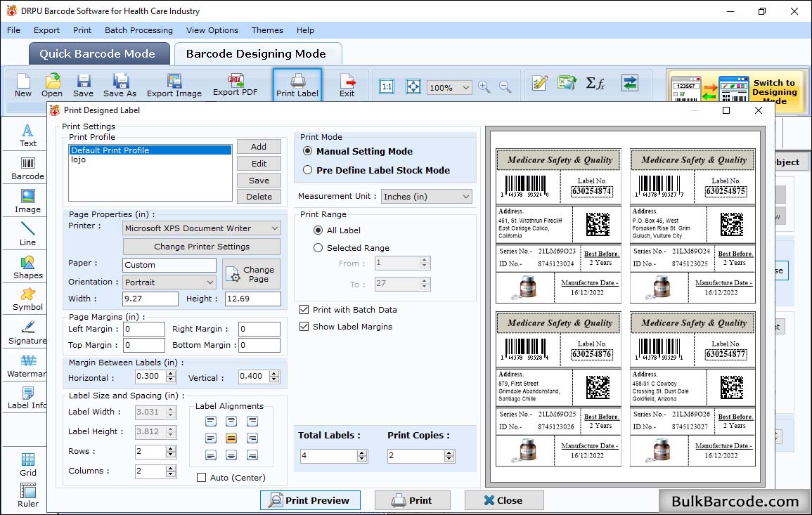Viewport: 812px width, 515px height.
Task: Open the File menu
Action: (13, 30)
